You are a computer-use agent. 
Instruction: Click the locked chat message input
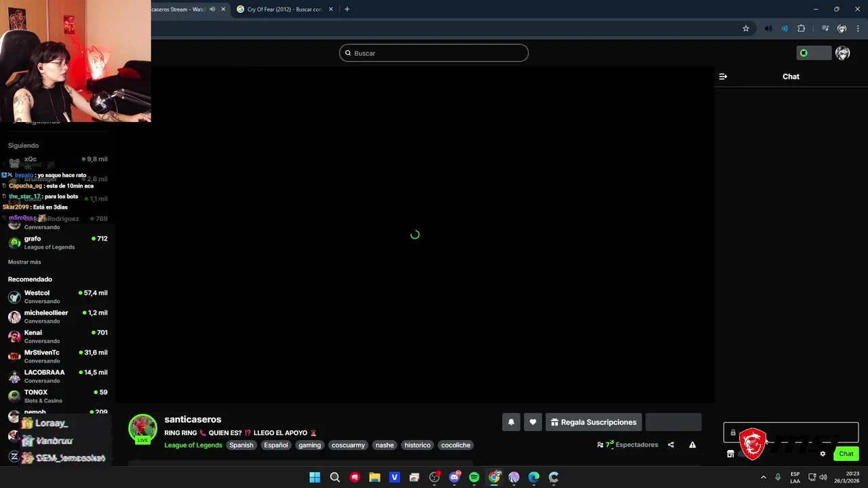pos(791,432)
